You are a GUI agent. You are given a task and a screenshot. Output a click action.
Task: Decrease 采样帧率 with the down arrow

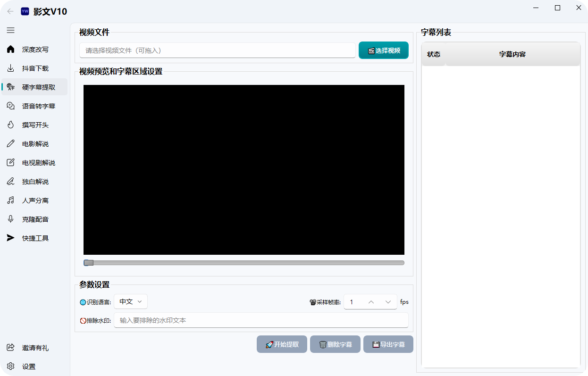point(388,302)
